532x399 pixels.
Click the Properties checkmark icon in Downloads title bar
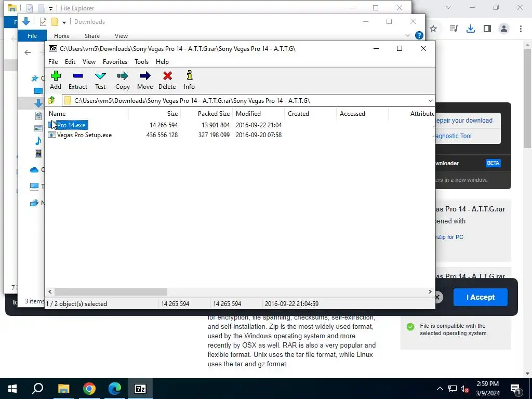pos(43,22)
